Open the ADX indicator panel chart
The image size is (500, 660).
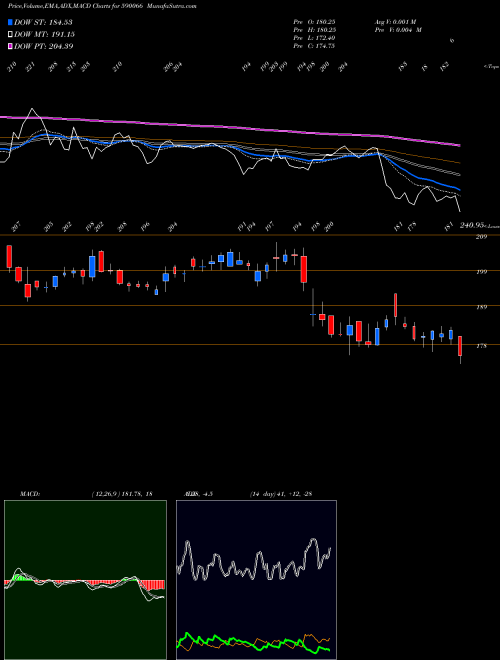pos(256,580)
